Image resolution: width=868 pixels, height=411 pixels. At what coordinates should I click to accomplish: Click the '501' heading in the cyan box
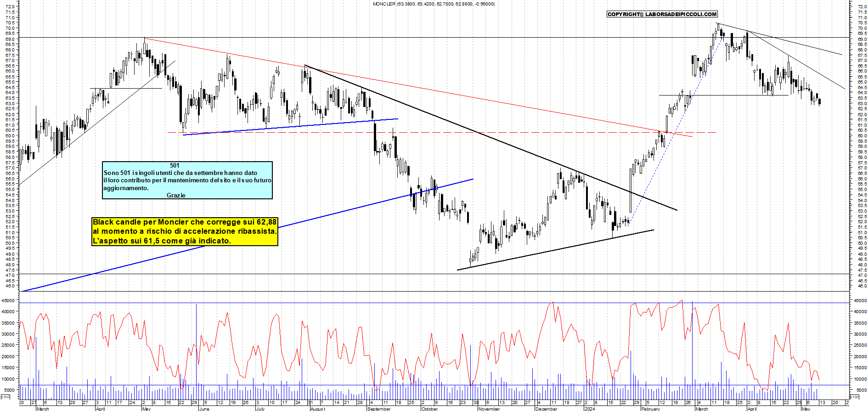point(175,165)
